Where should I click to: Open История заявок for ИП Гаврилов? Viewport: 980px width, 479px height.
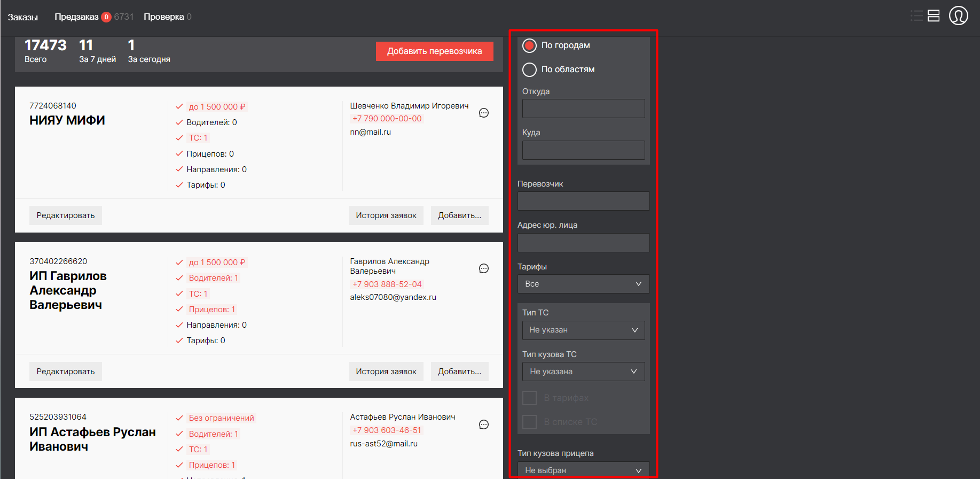click(386, 372)
